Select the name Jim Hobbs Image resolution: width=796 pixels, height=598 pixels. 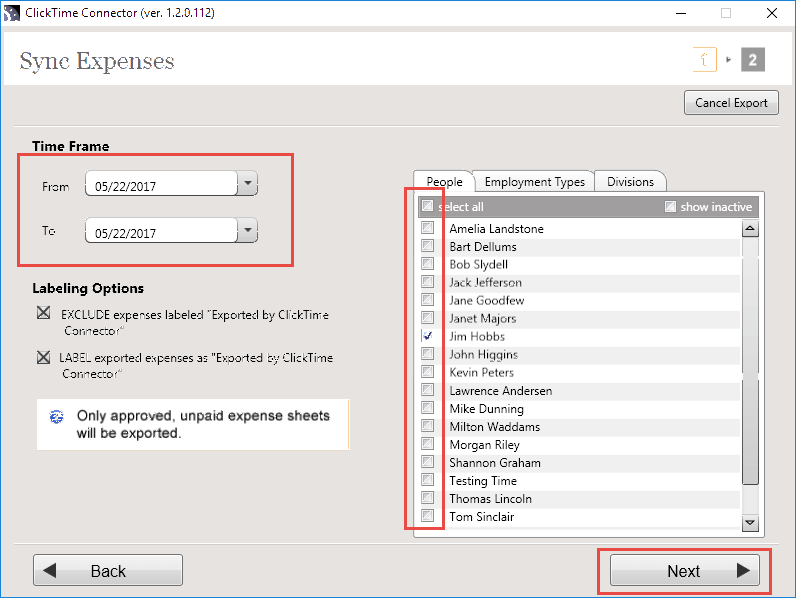(x=477, y=337)
